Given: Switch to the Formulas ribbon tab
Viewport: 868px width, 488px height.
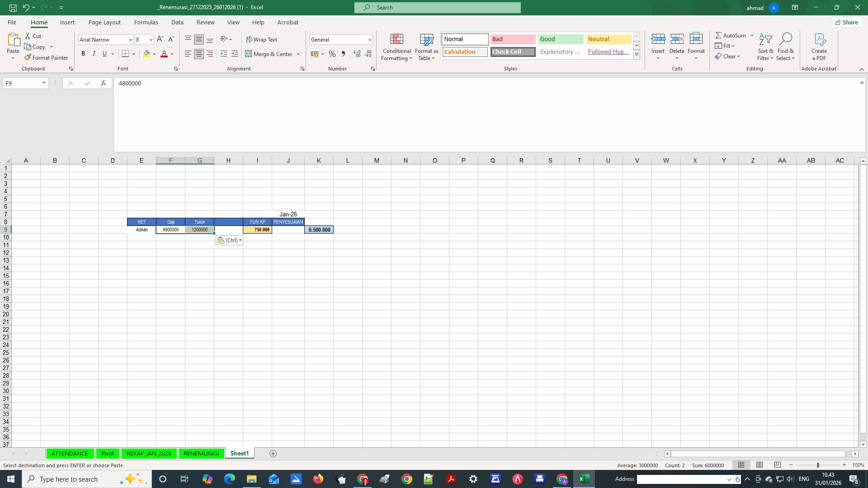Looking at the screenshot, I should click(146, 22).
